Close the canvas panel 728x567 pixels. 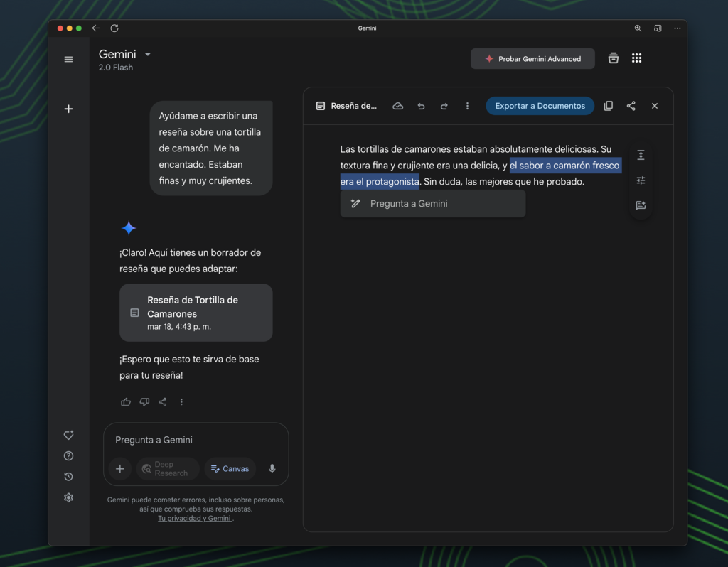655,107
